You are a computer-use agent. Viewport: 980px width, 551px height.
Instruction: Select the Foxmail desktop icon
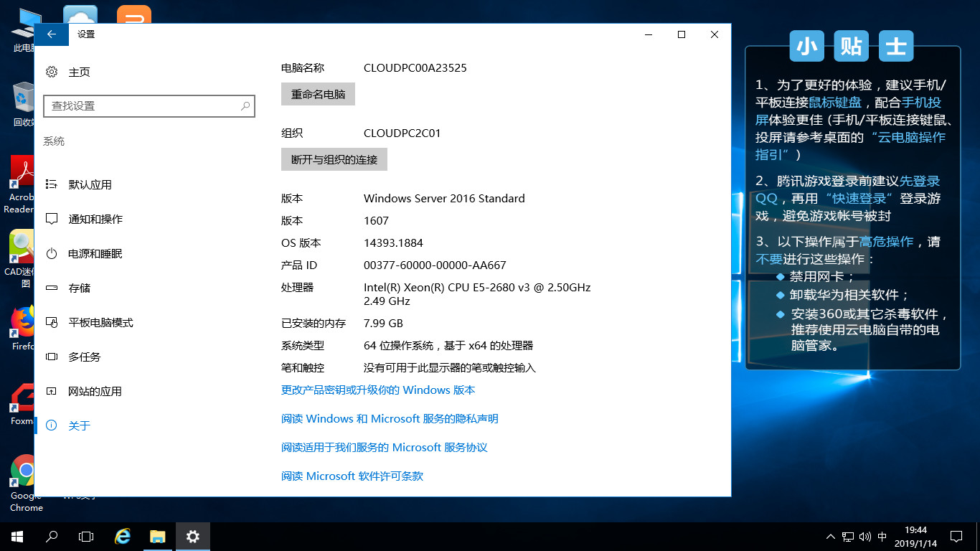point(23,405)
